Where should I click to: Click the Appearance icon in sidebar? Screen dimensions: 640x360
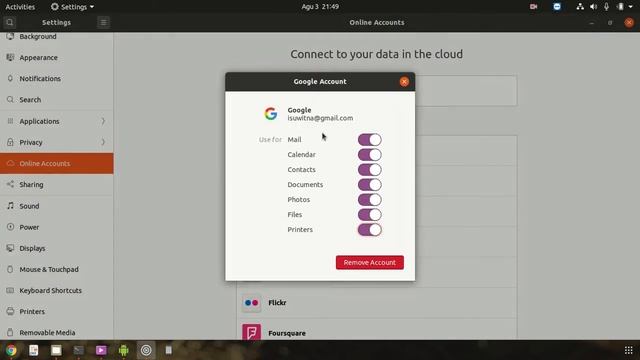10,58
